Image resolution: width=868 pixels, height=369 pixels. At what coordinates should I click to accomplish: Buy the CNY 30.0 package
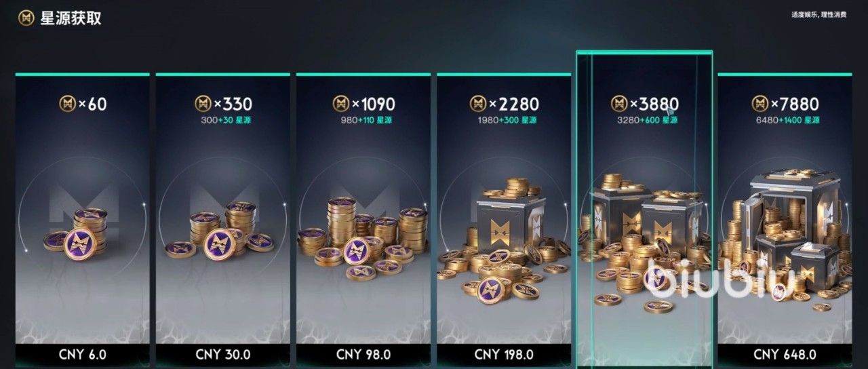tap(222, 354)
